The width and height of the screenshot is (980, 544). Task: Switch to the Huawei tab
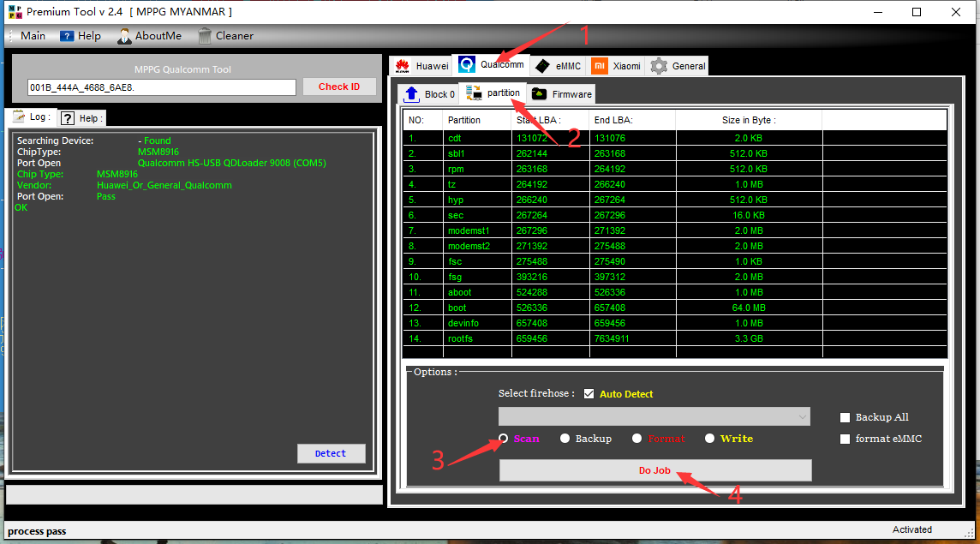(421, 66)
